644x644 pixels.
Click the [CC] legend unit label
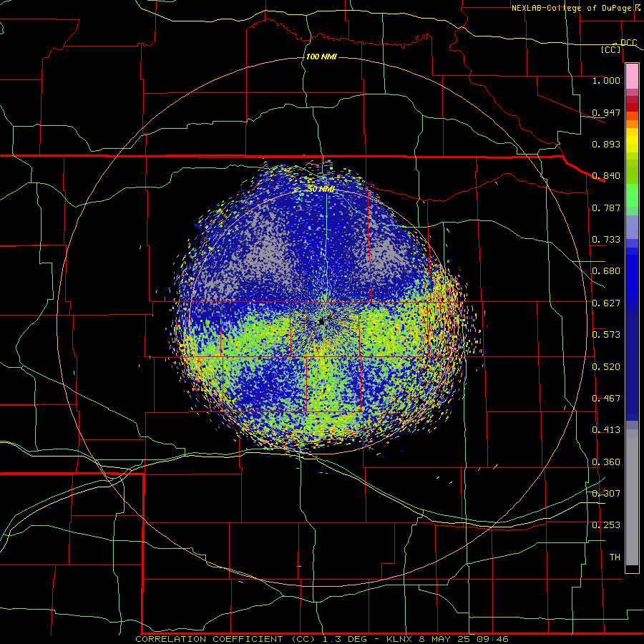pos(611,49)
